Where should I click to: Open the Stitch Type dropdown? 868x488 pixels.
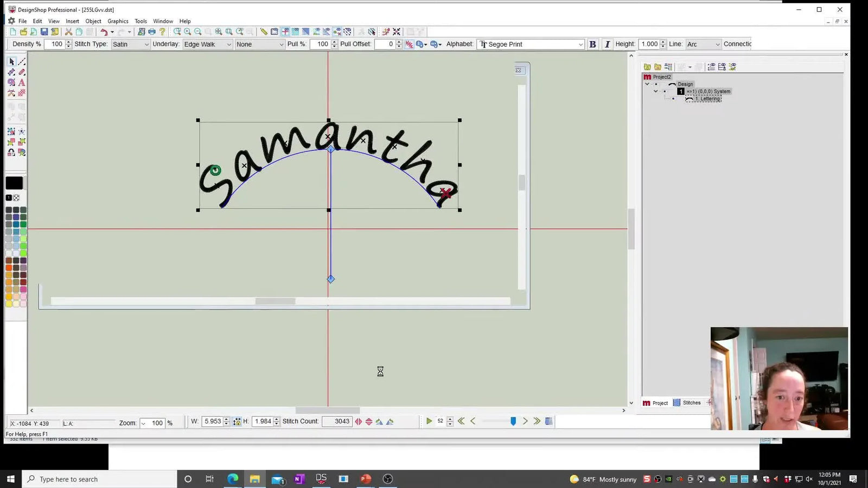(x=130, y=44)
